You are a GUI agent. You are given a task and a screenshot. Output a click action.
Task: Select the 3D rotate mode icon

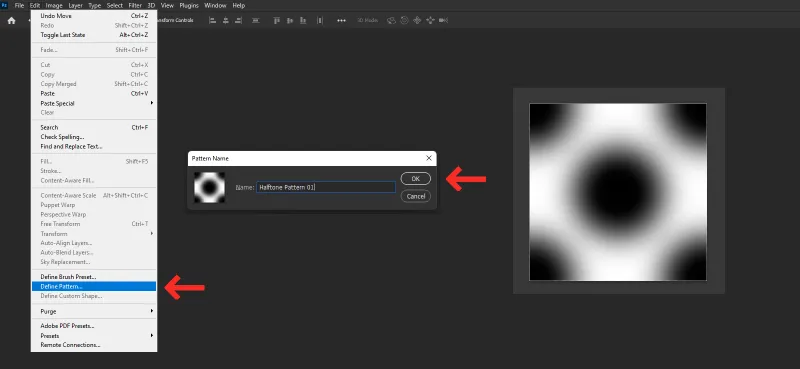391,20
